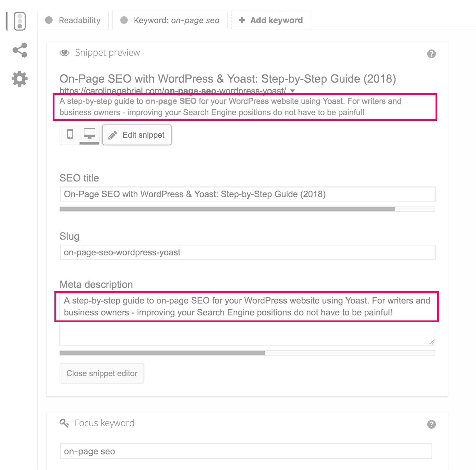This screenshot has height=470, width=476.
Task: Click the eye icon next to Snippet preview
Action: click(x=65, y=53)
